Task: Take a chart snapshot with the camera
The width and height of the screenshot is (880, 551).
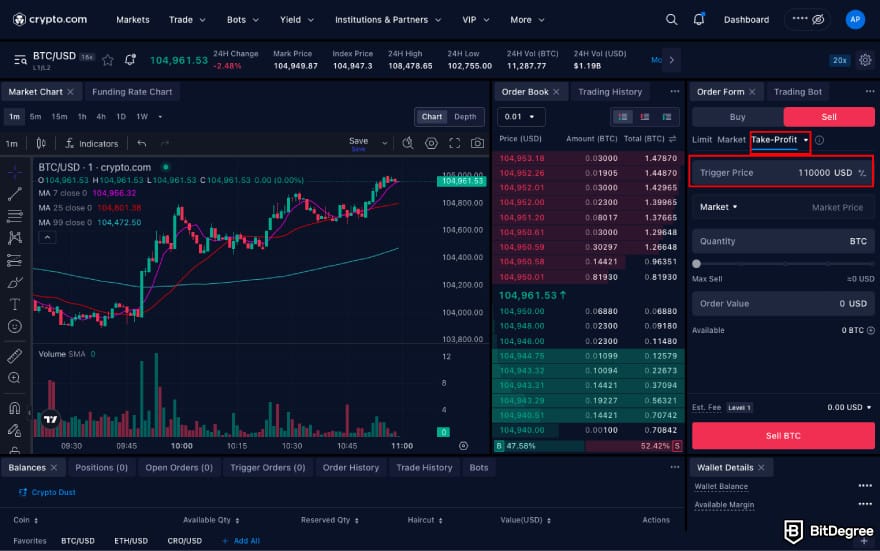Action: click(477, 144)
